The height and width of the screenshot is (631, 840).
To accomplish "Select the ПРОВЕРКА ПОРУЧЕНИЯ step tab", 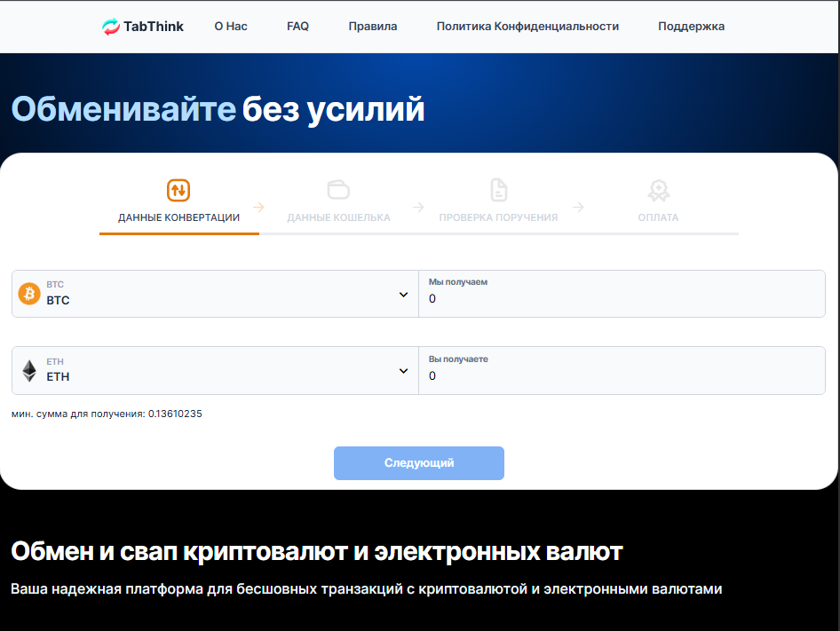I will point(498,217).
